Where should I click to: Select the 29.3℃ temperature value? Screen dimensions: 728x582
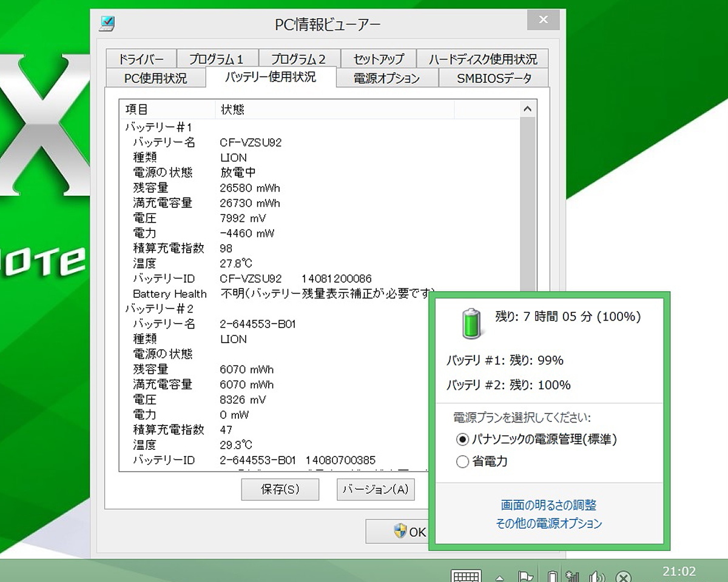(236, 445)
